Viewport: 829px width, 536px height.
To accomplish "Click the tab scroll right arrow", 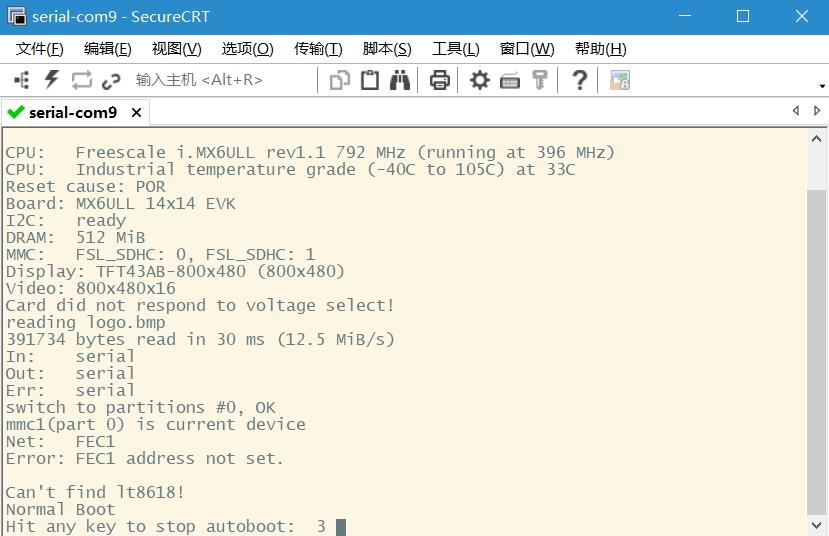I will (x=817, y=110).
